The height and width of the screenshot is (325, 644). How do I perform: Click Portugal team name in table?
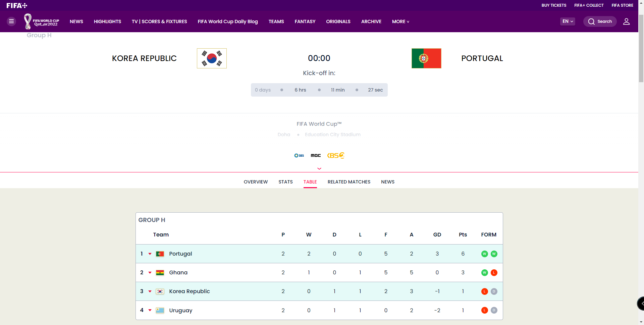pyautogui.click(x=180, y=254)
